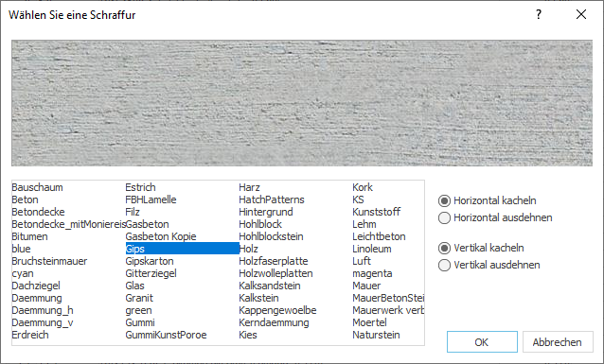Select Kalksandstein hatch
The image size is (604, 364).
(x=270, y=286)
